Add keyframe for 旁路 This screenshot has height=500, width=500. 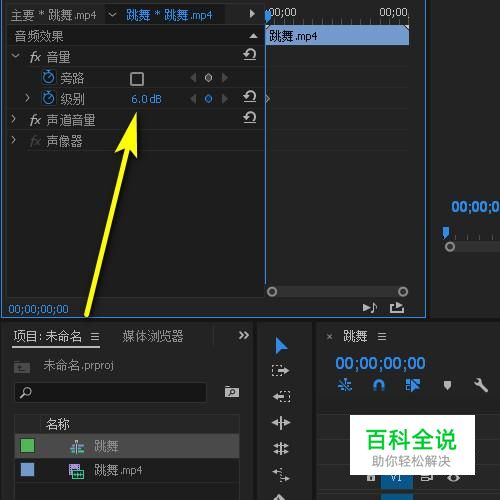tap(208, 78)
